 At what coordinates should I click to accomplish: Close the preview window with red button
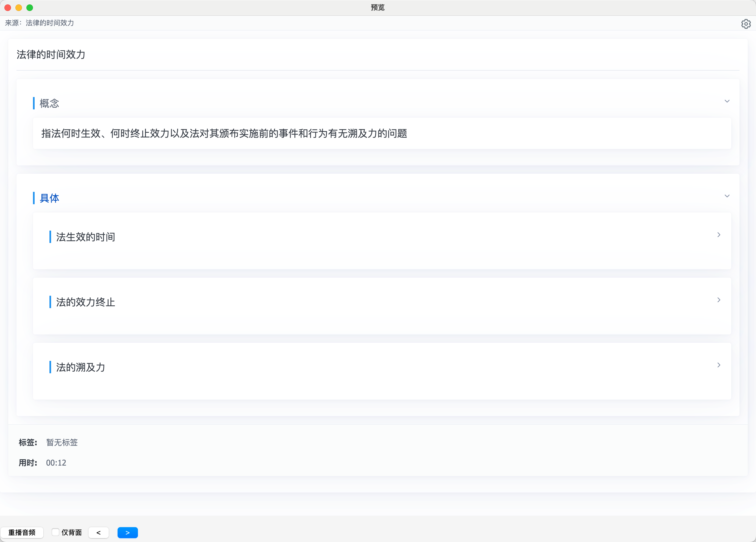click(x=8, y=7)
